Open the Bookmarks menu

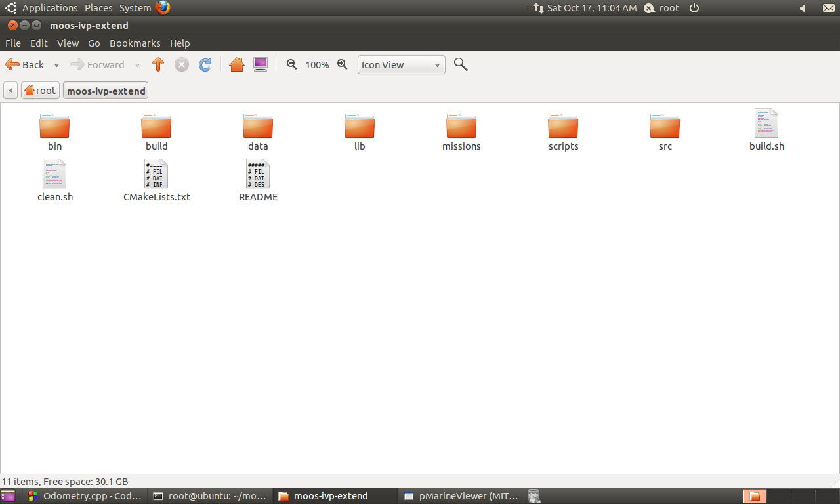135,43
